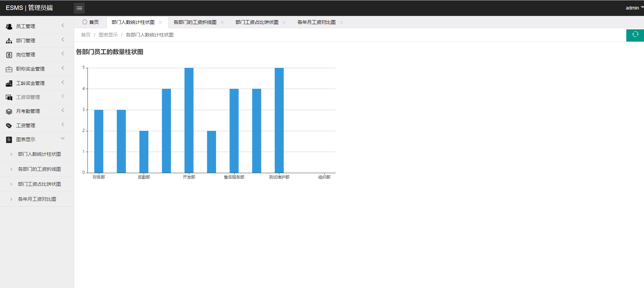Open 部门工资占比饼状图 from the sidebar
Screen dimensions: 644x288
click(x=39, y=184)
